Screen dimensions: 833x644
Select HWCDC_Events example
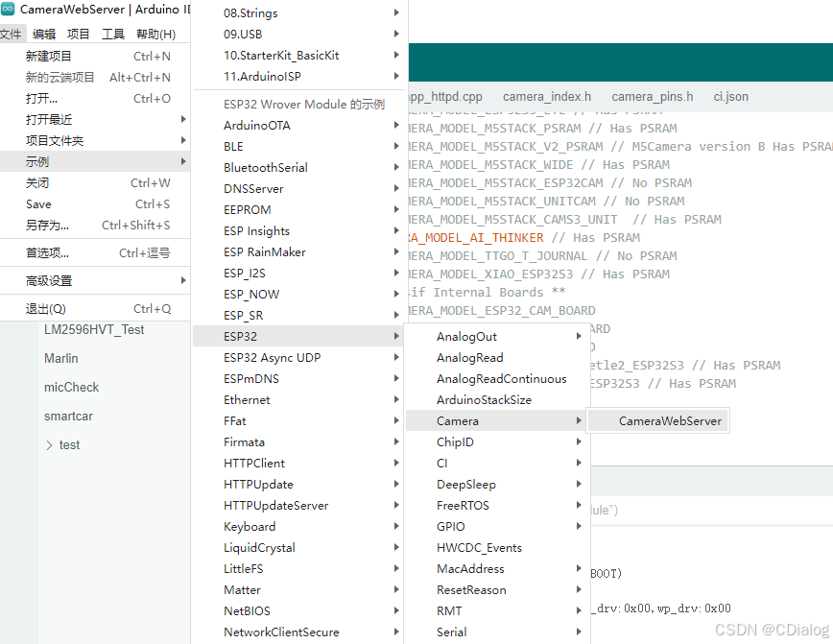(x=497, y=548)
